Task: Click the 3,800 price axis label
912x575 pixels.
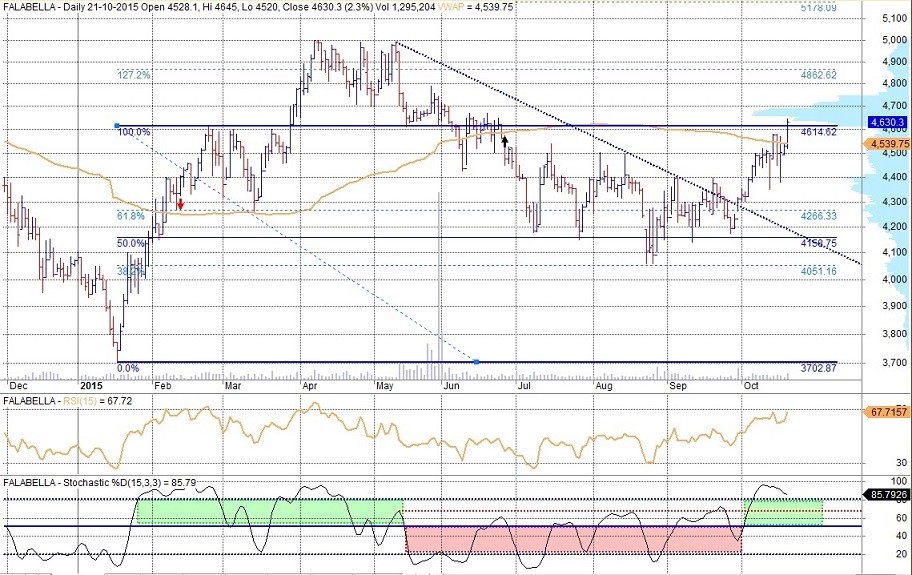Action: click(895, 334)
